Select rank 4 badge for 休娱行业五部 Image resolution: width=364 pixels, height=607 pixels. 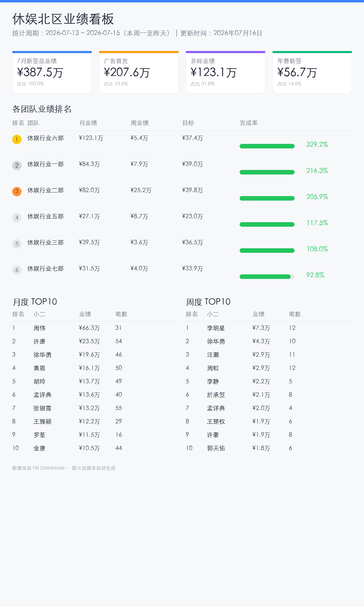click(17, 218)
